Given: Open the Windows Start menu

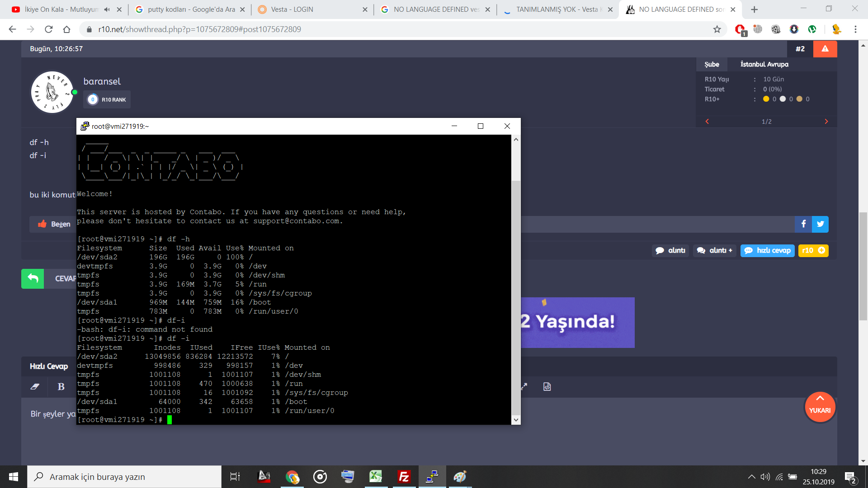Looking at the screenshot, I should point(14,477).
